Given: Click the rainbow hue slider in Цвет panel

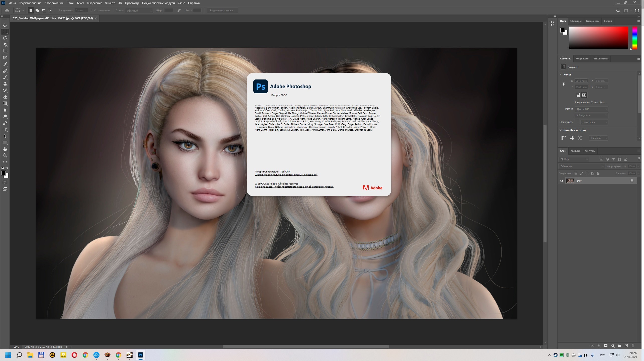Looking at the screenshot, I should pyautogui.click(x=635, y=38).
